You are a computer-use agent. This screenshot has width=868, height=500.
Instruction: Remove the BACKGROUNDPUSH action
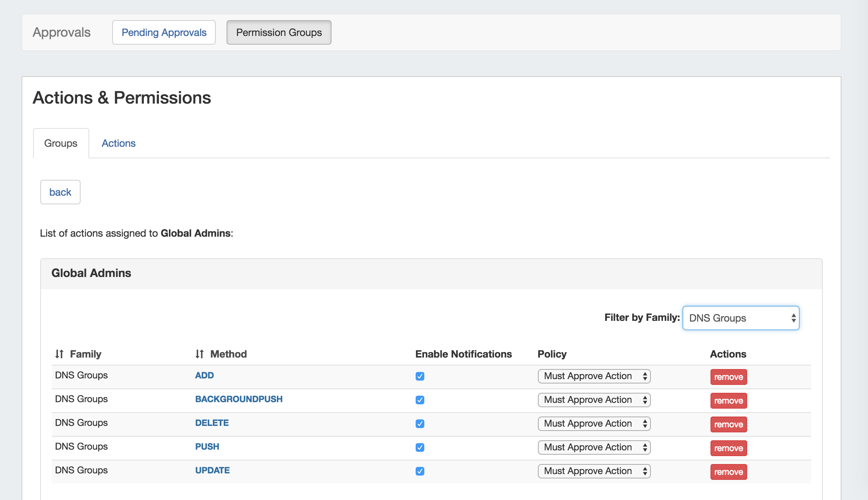point(728,401)
